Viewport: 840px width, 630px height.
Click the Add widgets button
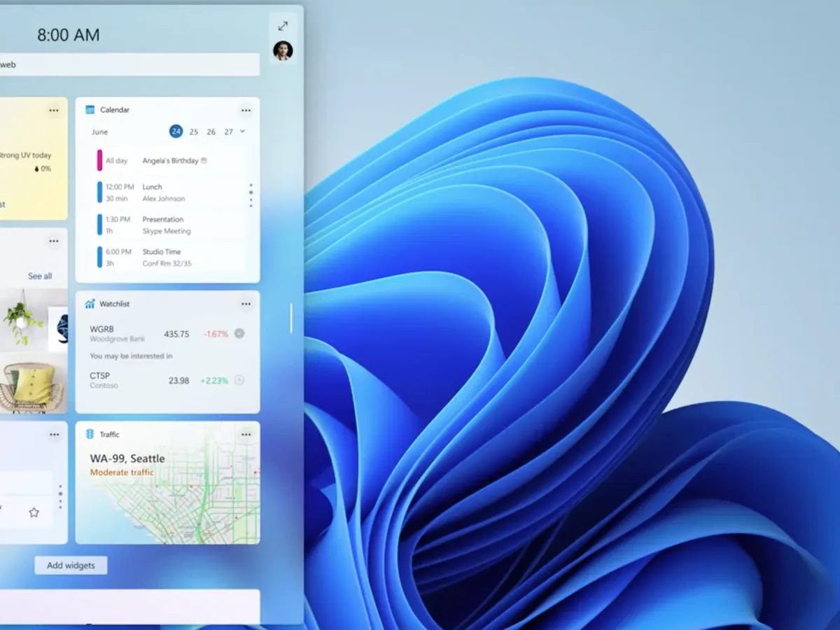71,566
